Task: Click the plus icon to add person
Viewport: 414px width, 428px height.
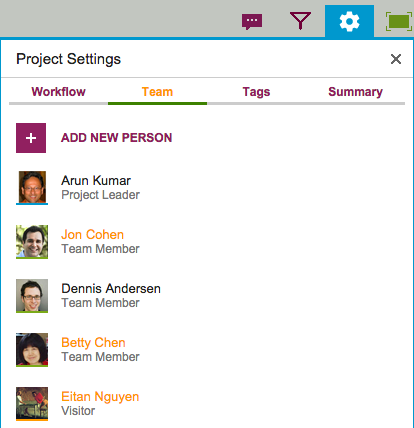Action: pyautogui.click(x=31, y=138)
